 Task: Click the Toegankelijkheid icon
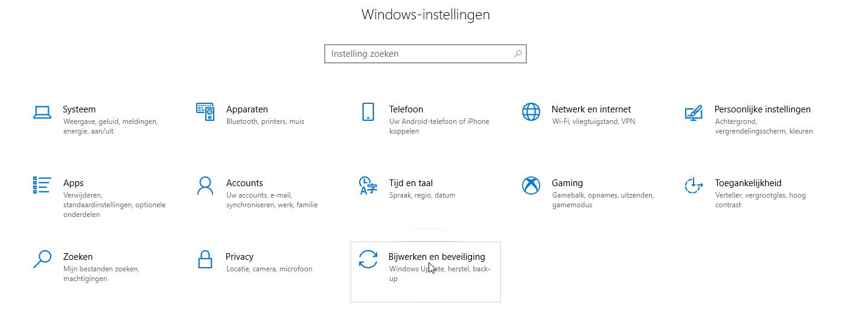point(694,186)
